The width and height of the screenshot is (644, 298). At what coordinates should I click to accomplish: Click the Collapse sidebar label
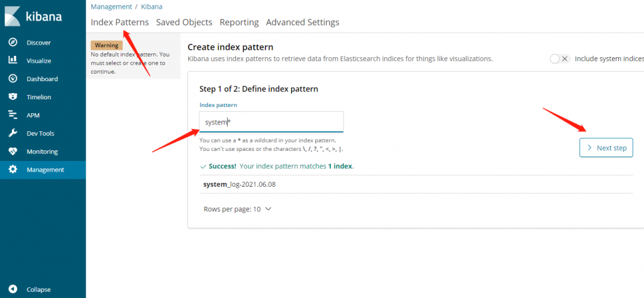pyautogui.click(x=38, y=289)
